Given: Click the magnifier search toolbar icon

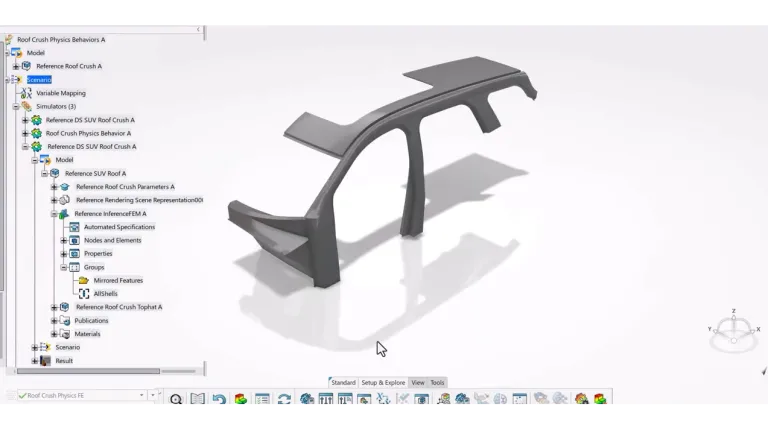Looking at the screenshot, I should 176,399.
